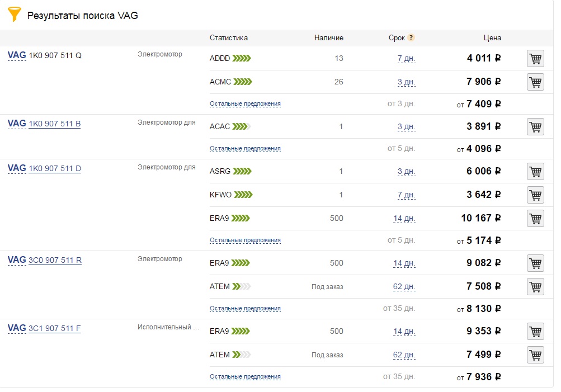Open part number 3C0 907 511 R
Image resolution: width=561 pixels, height=392 pixels.
click(55, 260)
